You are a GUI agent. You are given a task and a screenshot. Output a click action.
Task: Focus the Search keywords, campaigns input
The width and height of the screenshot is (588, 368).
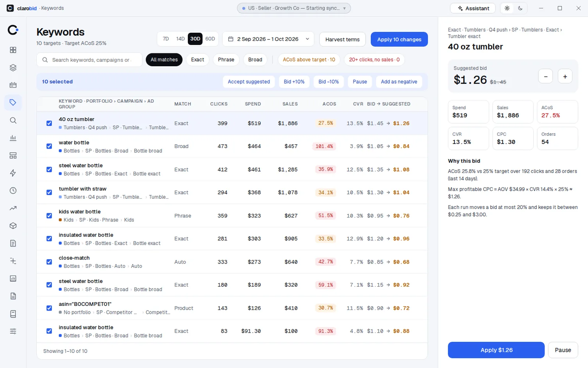tap(89, 60)
